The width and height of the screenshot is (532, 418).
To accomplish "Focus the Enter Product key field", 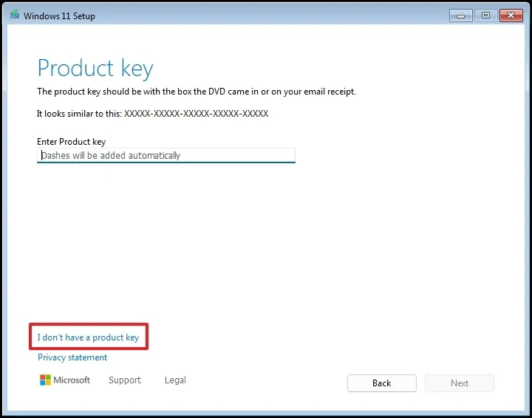I will tap(166, 155).
